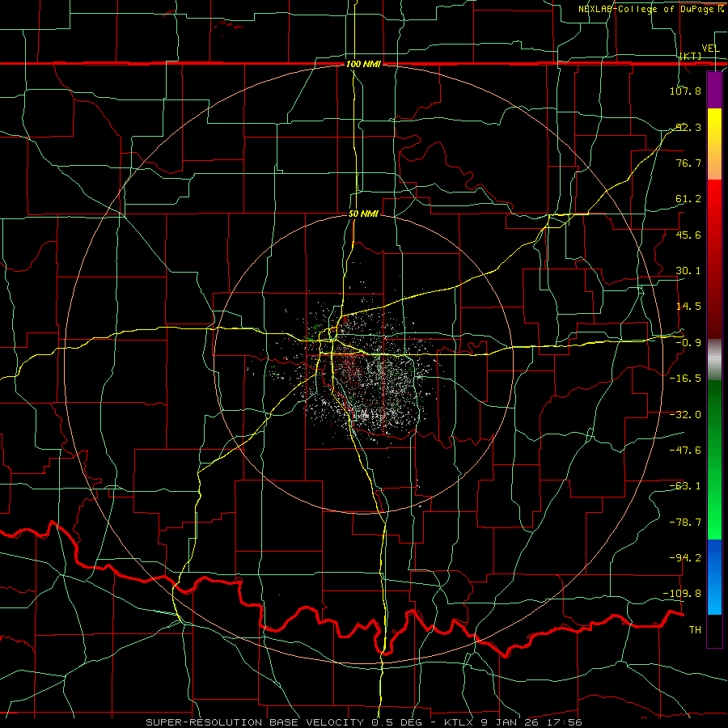
Task: Click the blue segment of the color bar
Action: tap(714, 577)
